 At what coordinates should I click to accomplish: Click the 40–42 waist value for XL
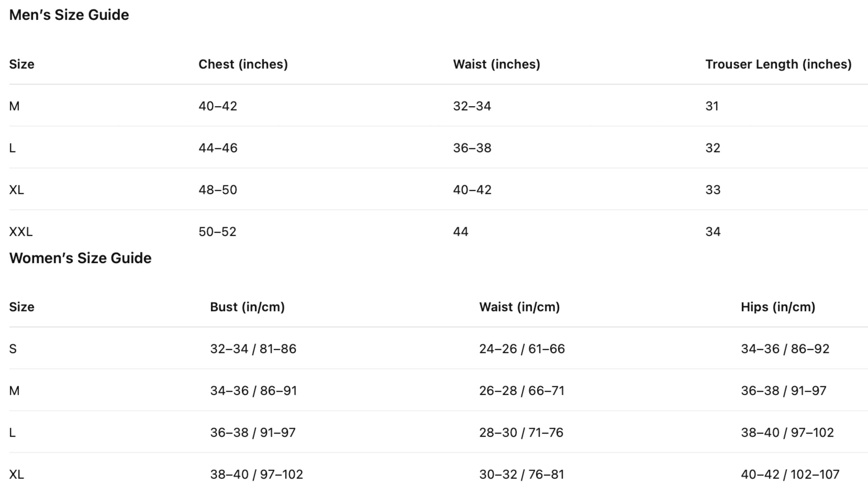point(472,190)
